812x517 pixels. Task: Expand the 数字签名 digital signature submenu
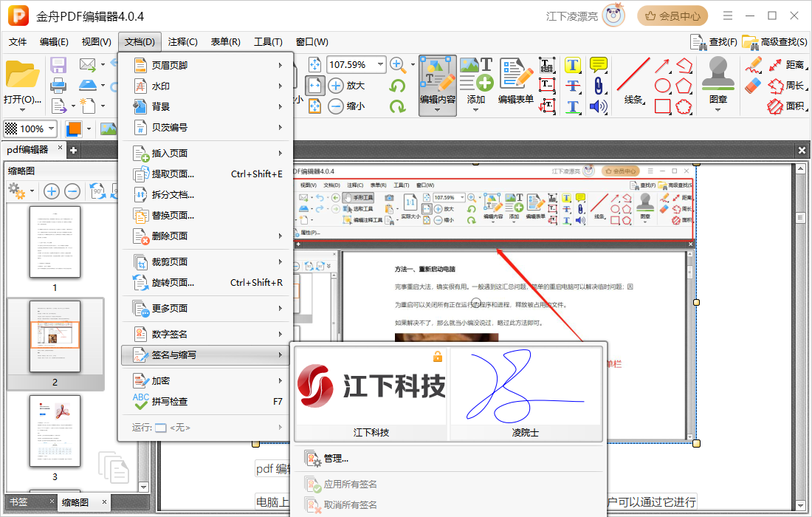click(x=206, y=334)
